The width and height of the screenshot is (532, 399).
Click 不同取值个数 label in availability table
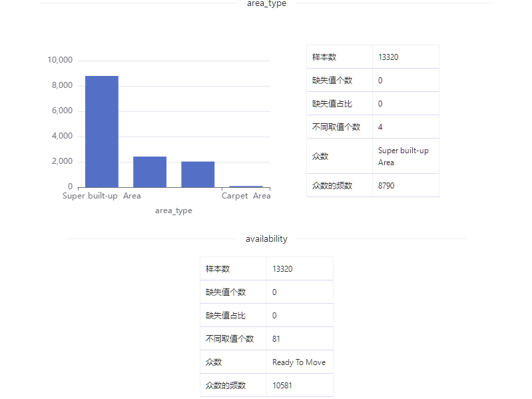pyautogui.click(x=230, y=339)
